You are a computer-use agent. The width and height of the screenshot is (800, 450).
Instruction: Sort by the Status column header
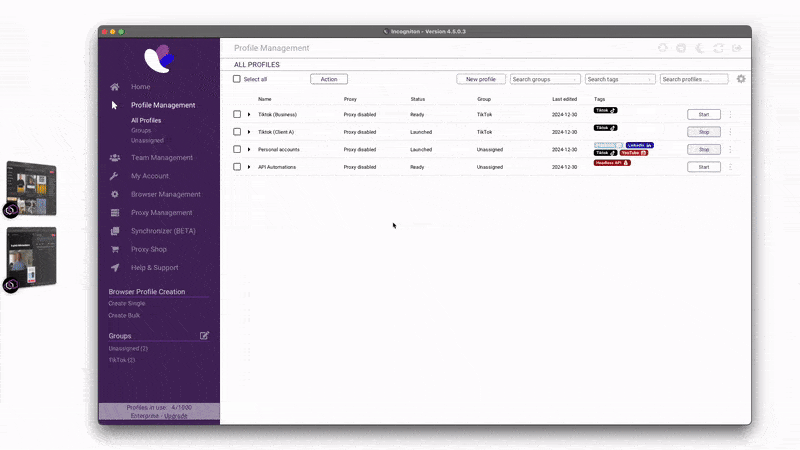click(417, 99)
